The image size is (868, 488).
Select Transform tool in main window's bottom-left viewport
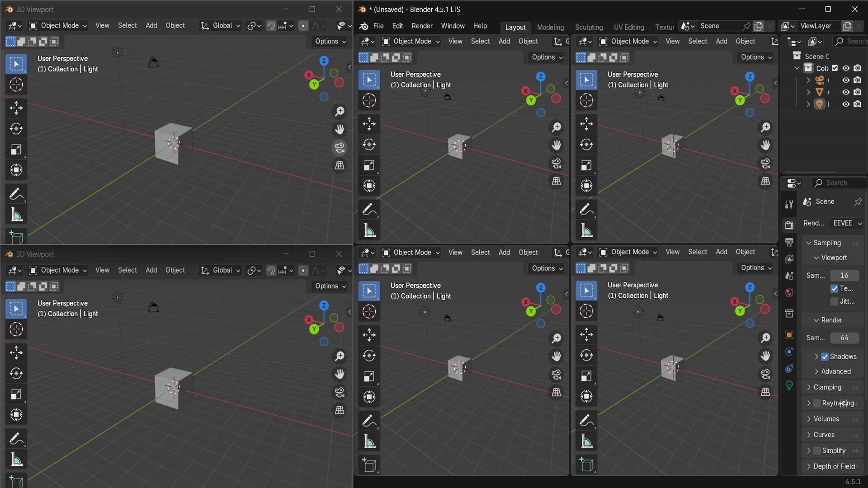click(369, 397)
